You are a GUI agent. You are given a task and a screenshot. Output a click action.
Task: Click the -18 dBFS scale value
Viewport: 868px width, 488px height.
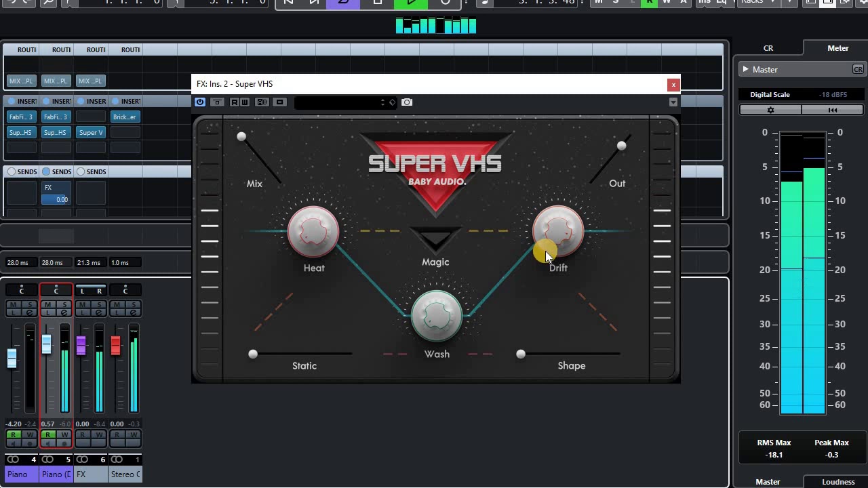[832, 94]
